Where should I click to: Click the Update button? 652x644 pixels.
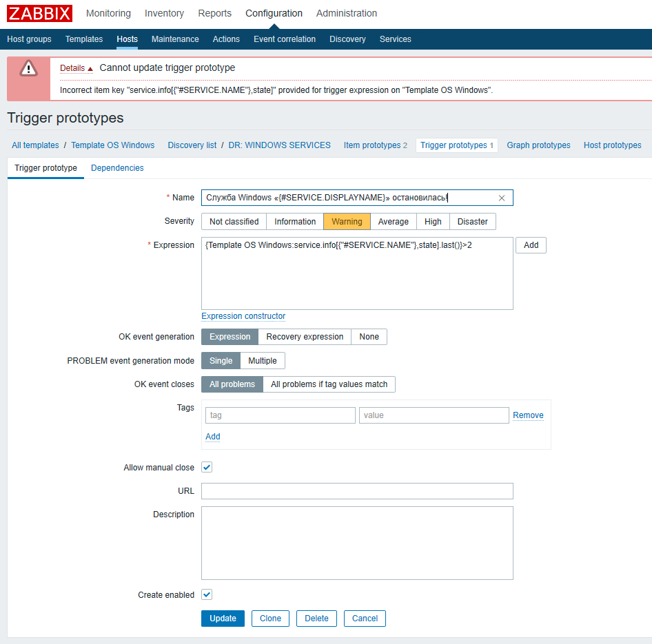223,619
